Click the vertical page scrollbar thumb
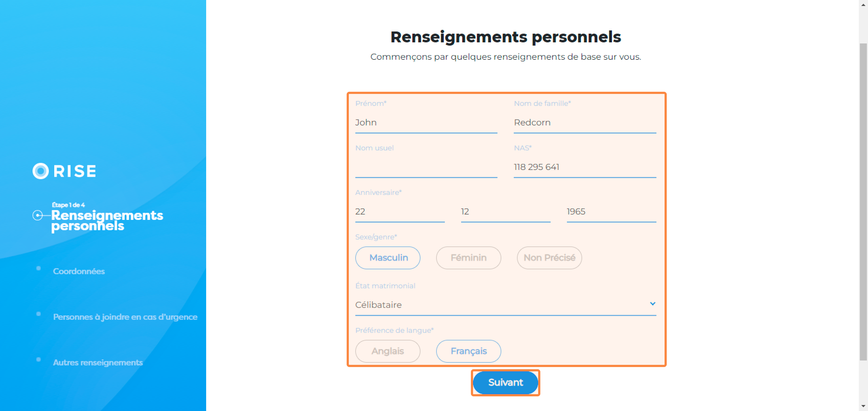This screenshot has height=411, width=868. [x=863, y=202]
